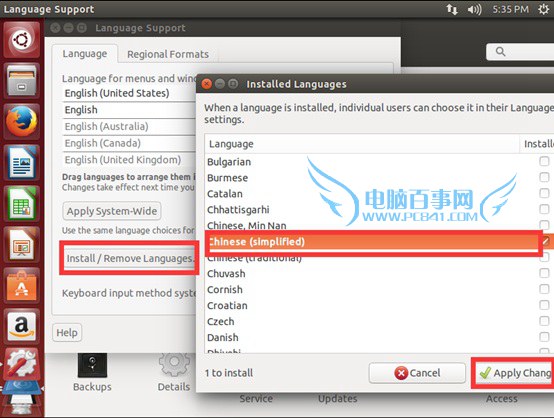
Task: Select the Chinese, Min Nan row
Action: (x=379, y=225)
